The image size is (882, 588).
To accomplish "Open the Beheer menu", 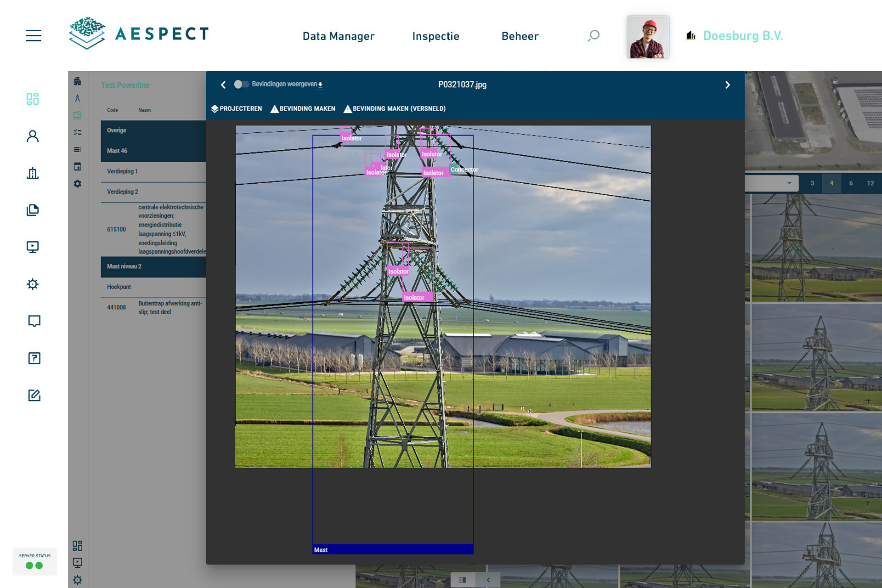I will 520,36.
